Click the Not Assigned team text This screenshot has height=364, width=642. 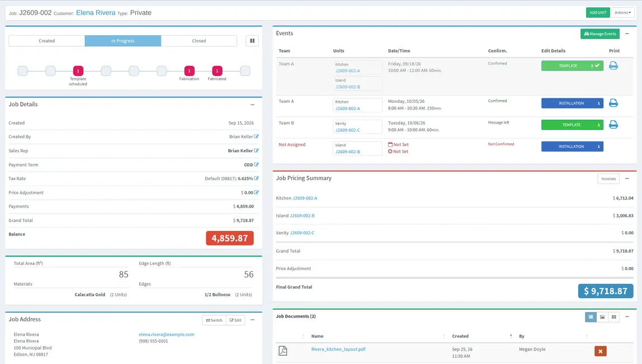pos(292,144)
